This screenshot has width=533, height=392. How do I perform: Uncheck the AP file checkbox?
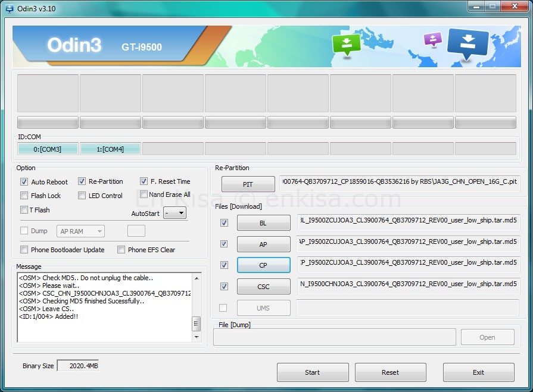coord(224,244)
